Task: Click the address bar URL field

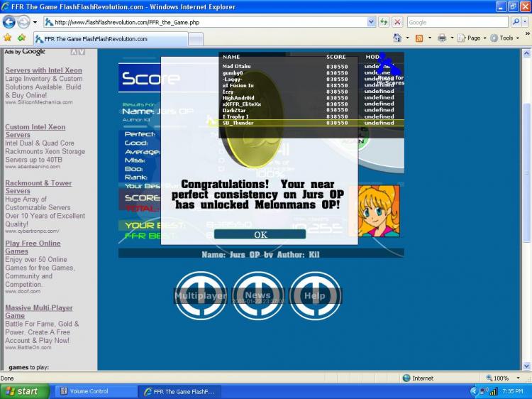Action: click(205, 23)
